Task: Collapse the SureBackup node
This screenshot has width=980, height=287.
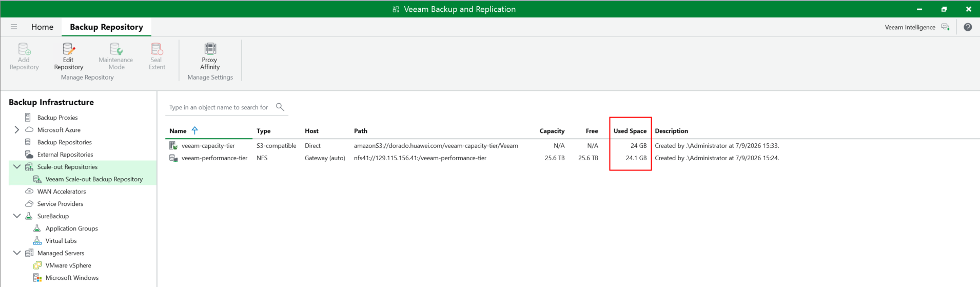Action: coord(16,216)
